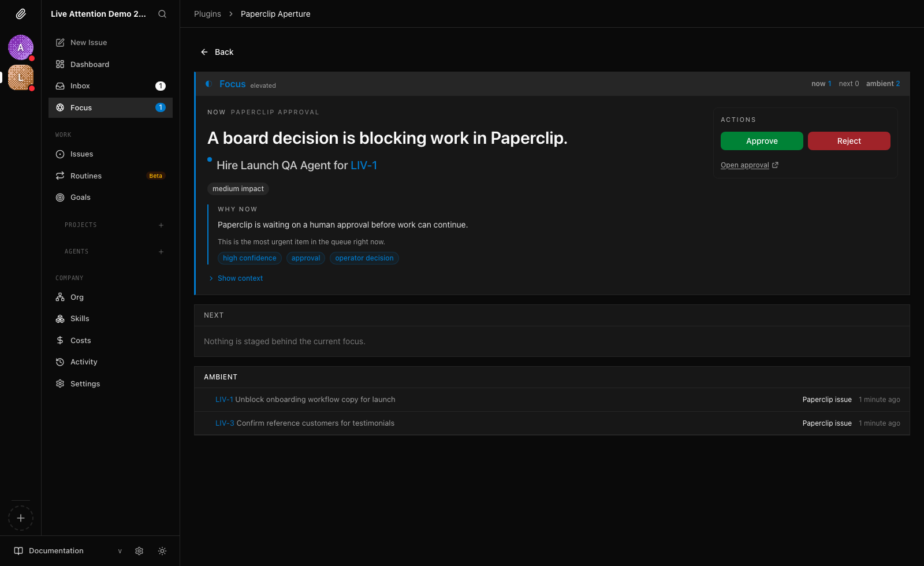
Task: Go to the Costs page
Action: click(x=110, y=341)
